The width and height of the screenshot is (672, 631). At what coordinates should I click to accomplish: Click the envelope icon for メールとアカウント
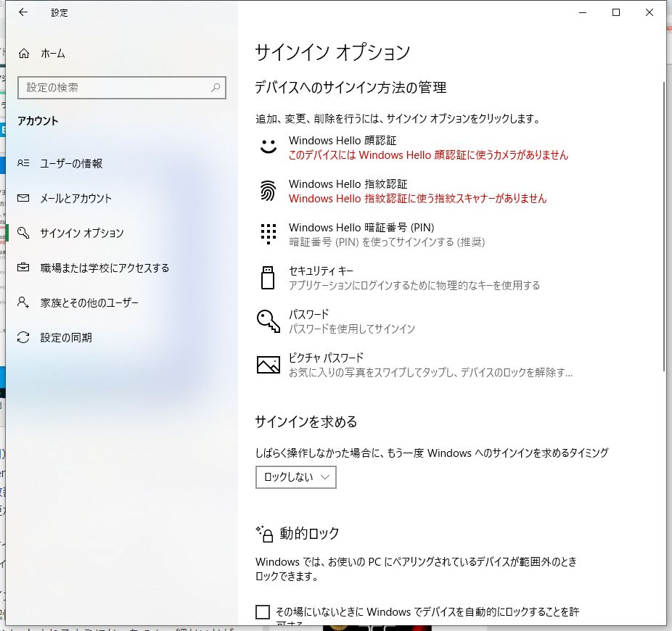click(23, 198)
